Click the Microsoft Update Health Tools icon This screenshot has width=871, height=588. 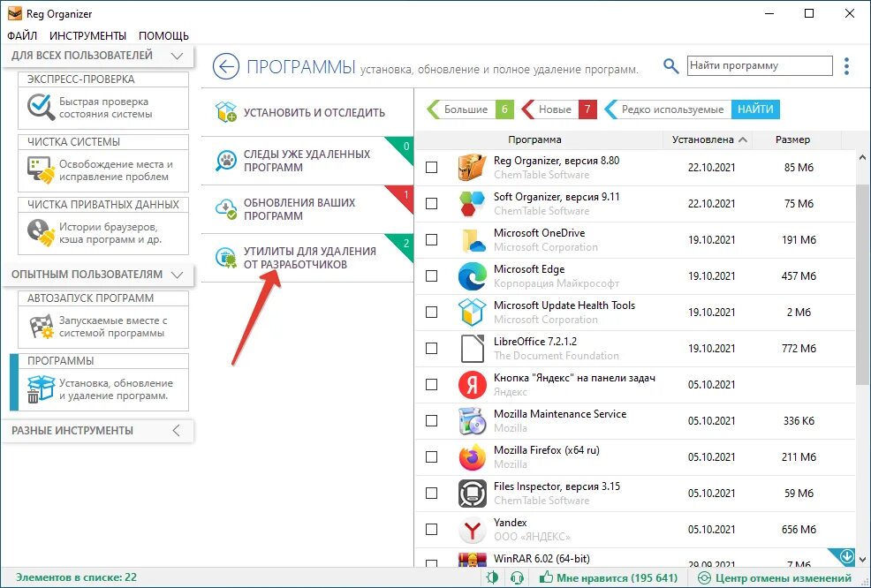pyautogui.click(x=473, y=312)
